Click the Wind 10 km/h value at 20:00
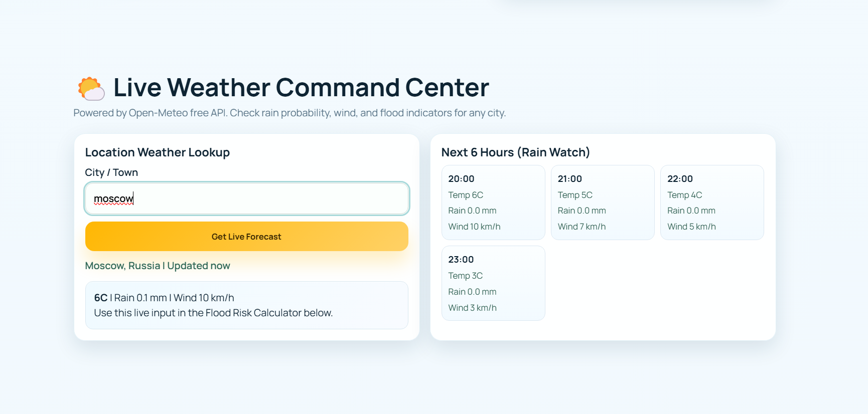This screenshot has width=868, height=414. [475, 227]
